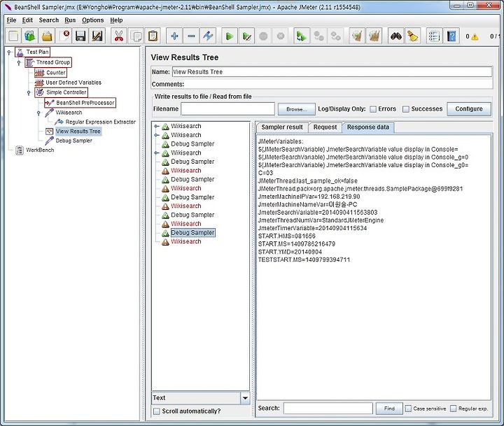Select the Response data tab

click(368, 127)
